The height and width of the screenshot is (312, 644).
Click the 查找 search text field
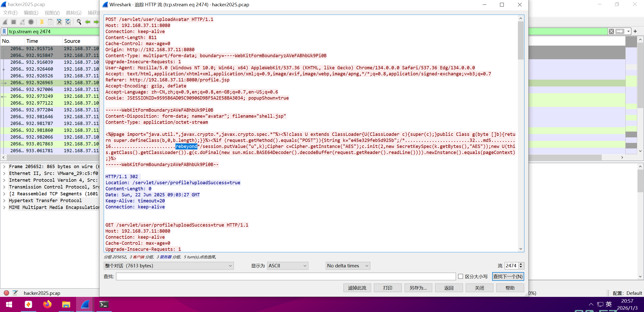285,276
